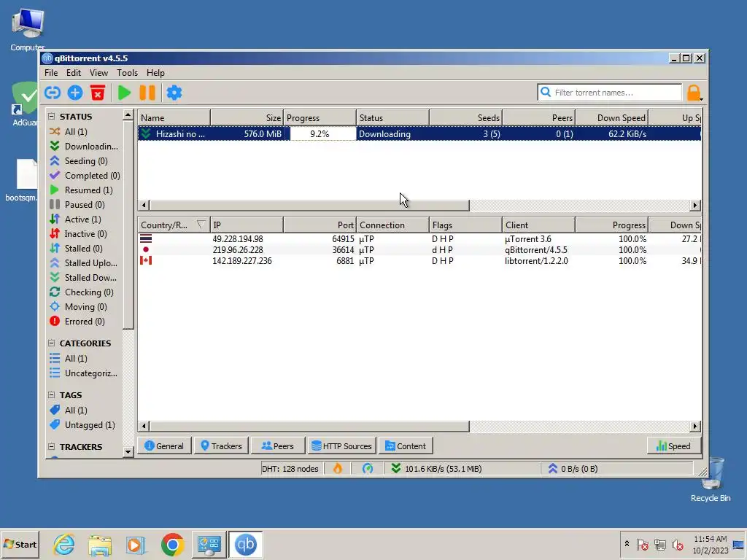Image resolution: width=747 pixels, height=560 pixels.
Task: Click the sidebar scroll-down arrow
Action: pyautogui.click(x=128, y=451)
